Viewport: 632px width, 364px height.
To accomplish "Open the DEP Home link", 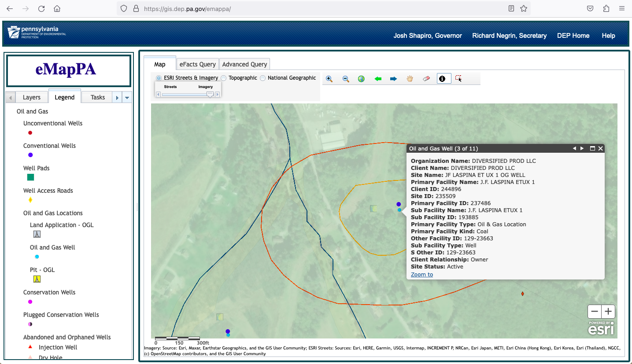I will tap(573, 36).
